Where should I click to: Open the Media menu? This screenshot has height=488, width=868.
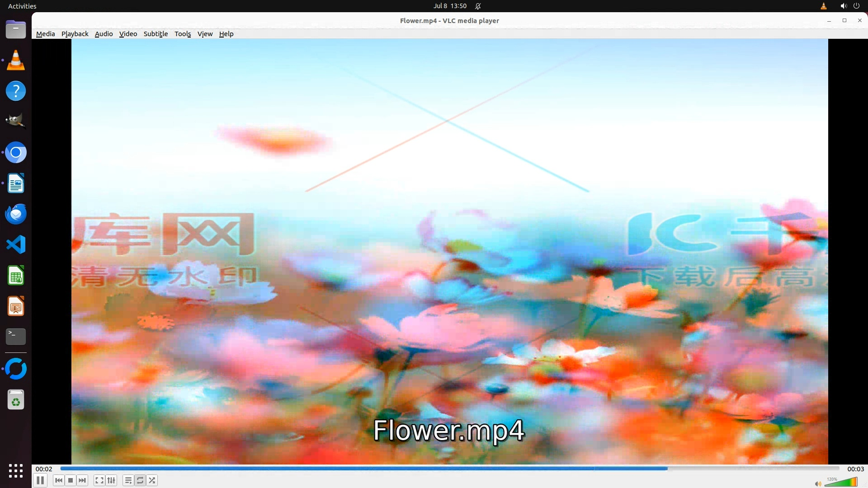[45, 34]
